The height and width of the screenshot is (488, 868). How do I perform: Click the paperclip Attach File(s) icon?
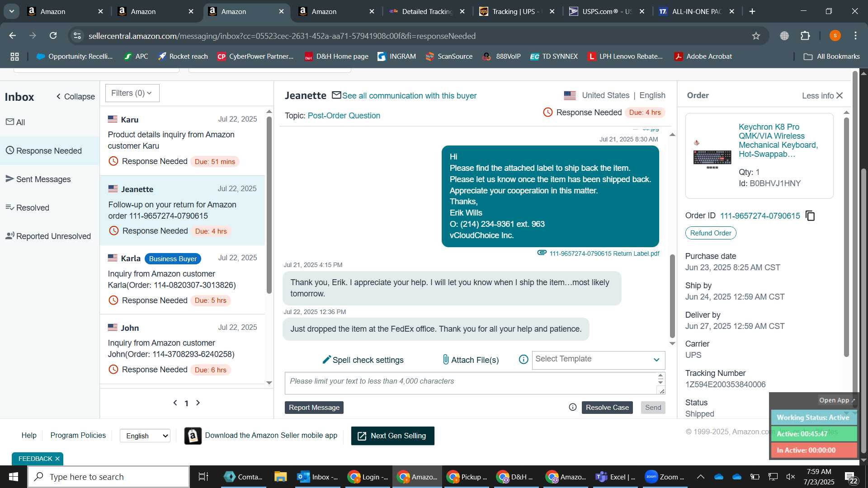[446, 360]
